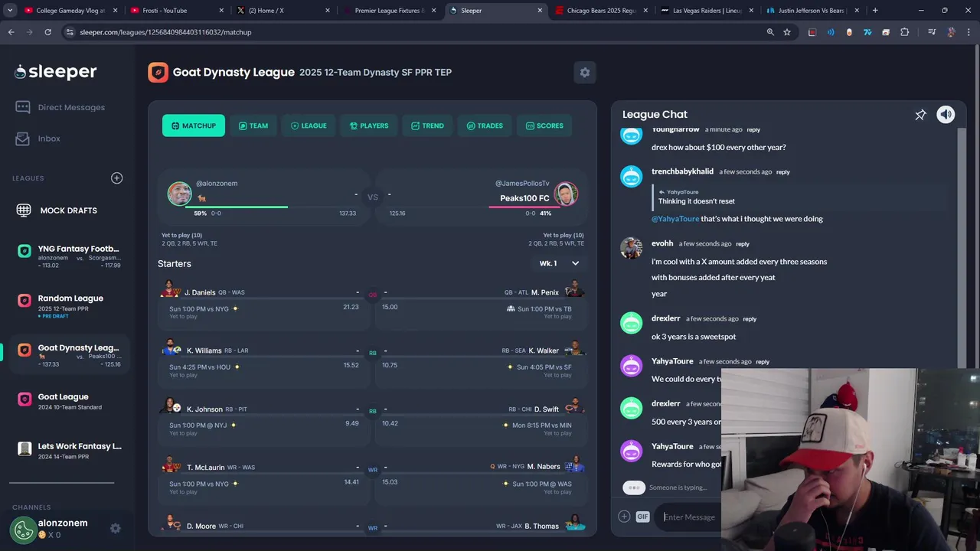Expand the Wk. 1 week dropdown
980x551 pixels.
pyautogui.click(x=560, y=263)
